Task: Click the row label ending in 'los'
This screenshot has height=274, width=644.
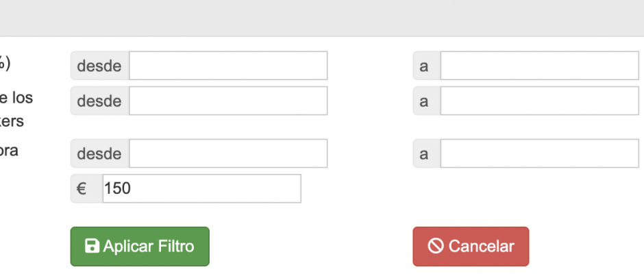Action: (16, 110)
